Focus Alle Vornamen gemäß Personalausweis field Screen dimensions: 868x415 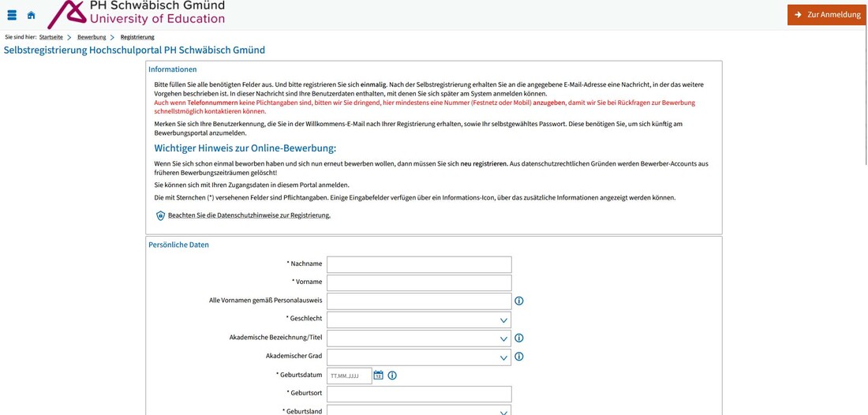coord(419,301)
